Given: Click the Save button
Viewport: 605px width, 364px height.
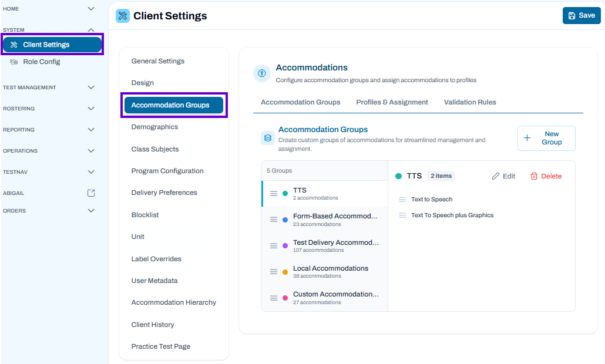Looking at the screenshot, I should pos(582,16).
